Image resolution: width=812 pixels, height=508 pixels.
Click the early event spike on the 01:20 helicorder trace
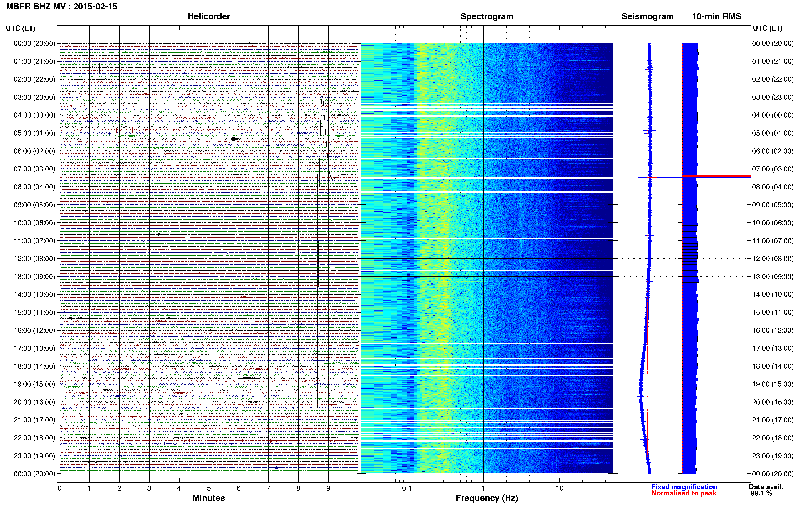[99, 68]
